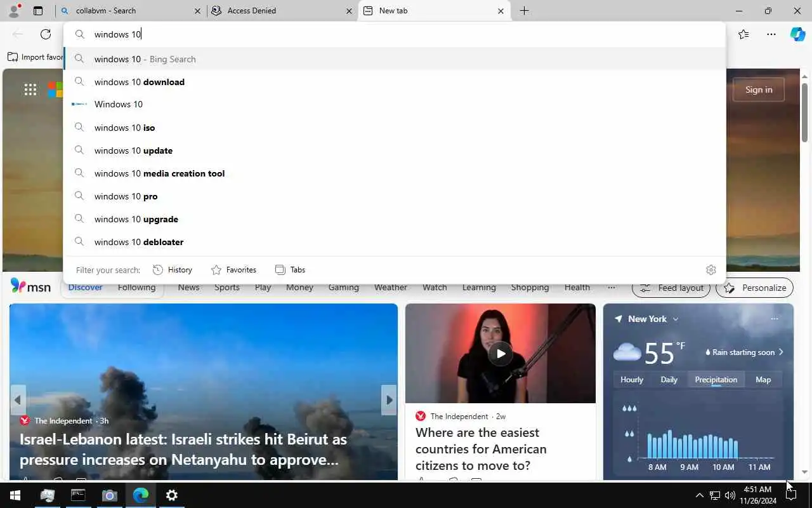
Task: Select 'windows 10 media creation tool' suggestion
Action: [394, 173]
